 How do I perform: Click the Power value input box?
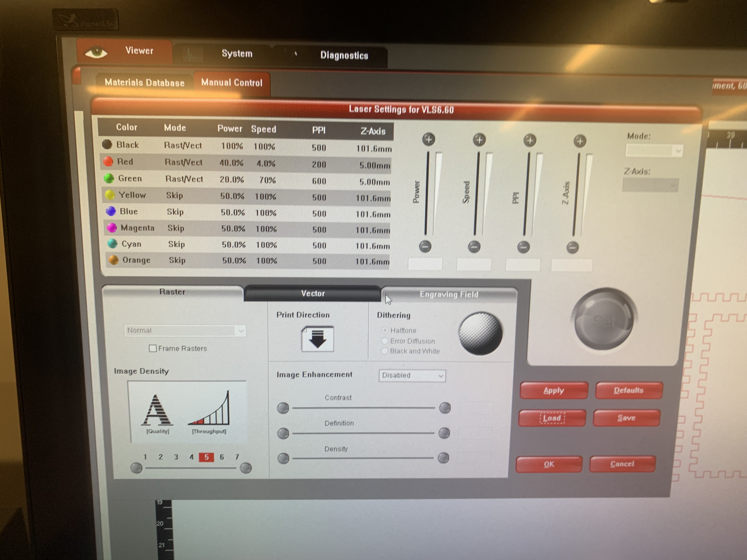425,264
